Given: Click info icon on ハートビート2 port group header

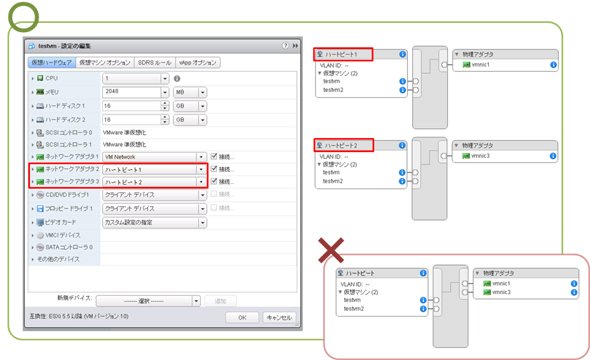Looking at the screenshot, I should coord(402,145).
